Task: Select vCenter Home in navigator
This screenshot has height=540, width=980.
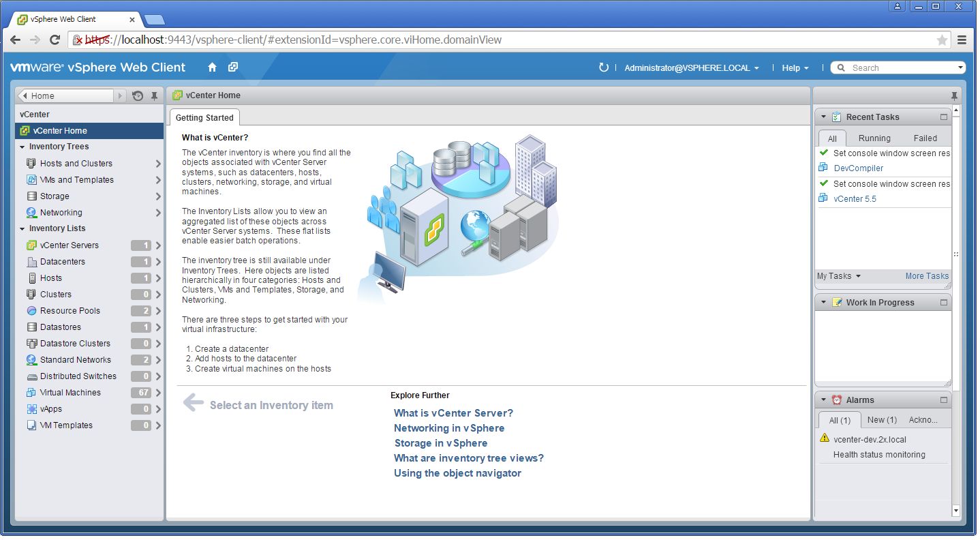Action: point(89,131)
